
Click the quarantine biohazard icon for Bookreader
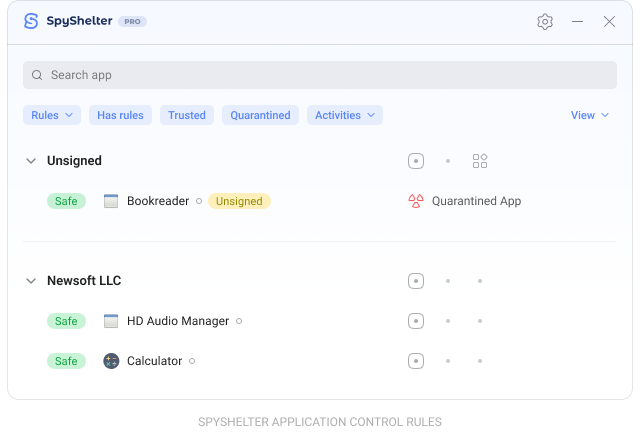(x=416, y=201)
